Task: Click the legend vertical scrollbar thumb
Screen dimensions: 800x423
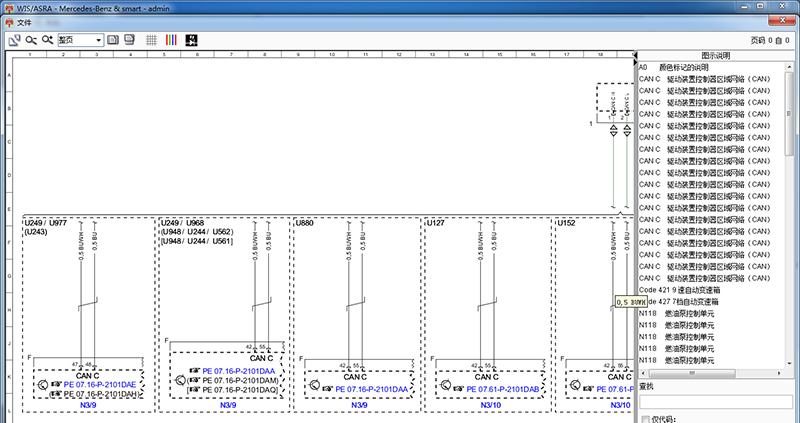Action: (789, 113)
